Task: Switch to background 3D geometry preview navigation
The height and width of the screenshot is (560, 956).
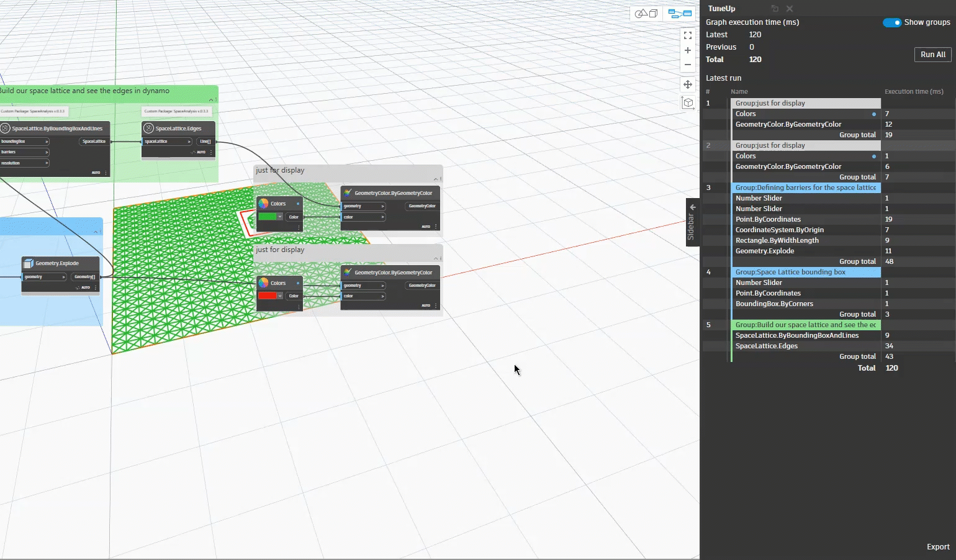Action: (646, 14)
